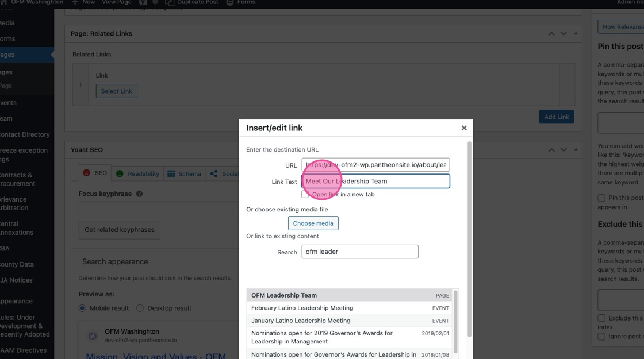Move Yoast SEO panel up arrow
644x359 pixels.
[x=551, y=150]
